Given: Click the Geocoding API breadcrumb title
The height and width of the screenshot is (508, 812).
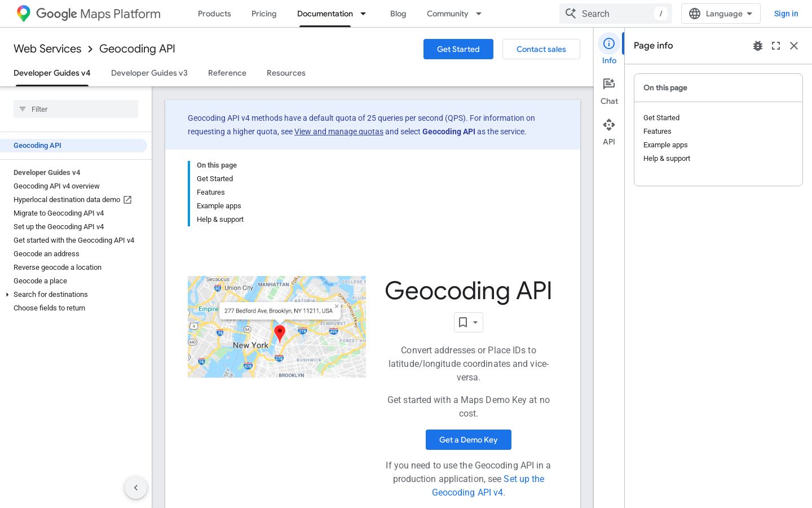Looking at the screenshot, I should 137,49.
